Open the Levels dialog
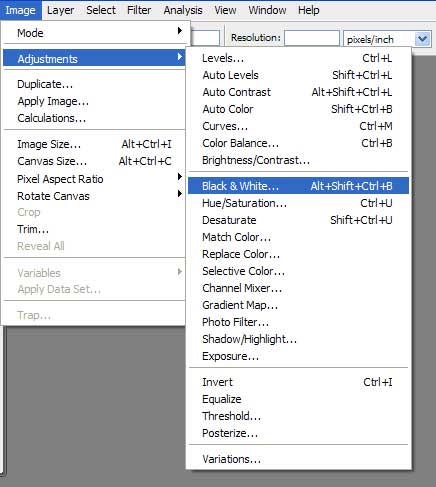The width and height of the screenshot is (436, 487). tap(298, 58)
